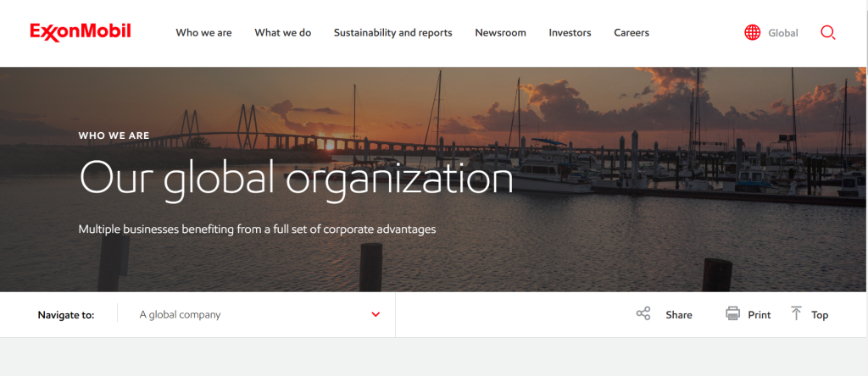This screenshot has width=868, height=376.
Task: Click the 'Our global organization' headline
Action: point(296,179)
